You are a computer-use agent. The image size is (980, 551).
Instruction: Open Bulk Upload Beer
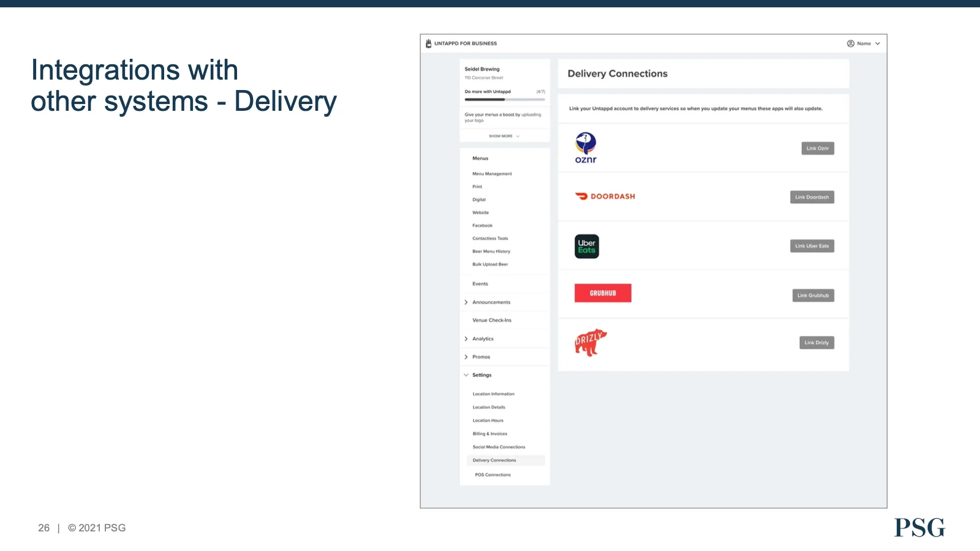pos(490,264)
